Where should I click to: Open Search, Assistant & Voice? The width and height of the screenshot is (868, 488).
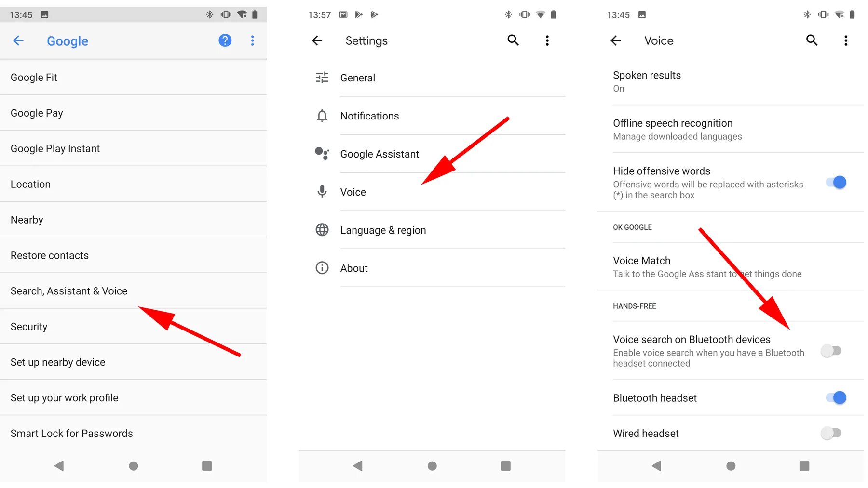[x=133, y=291]
